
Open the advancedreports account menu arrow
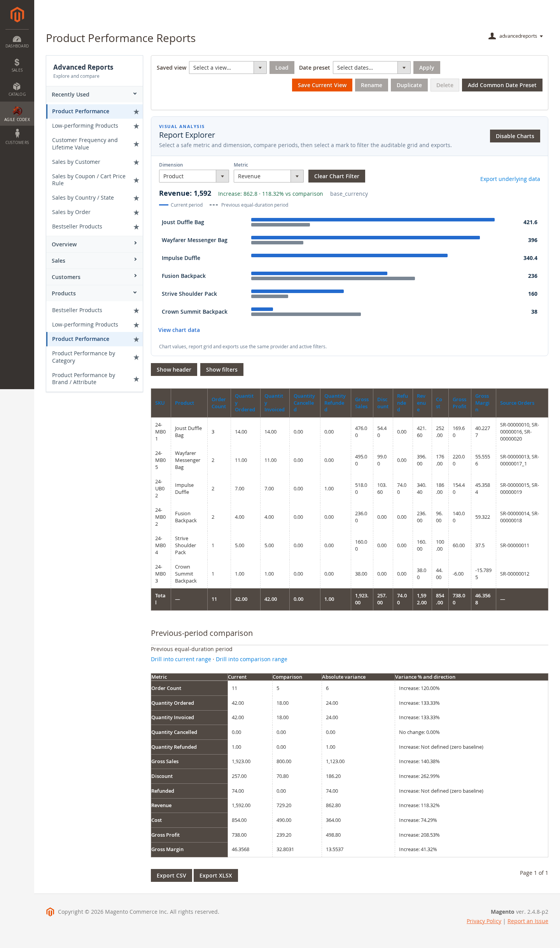(x=541, y=36)
